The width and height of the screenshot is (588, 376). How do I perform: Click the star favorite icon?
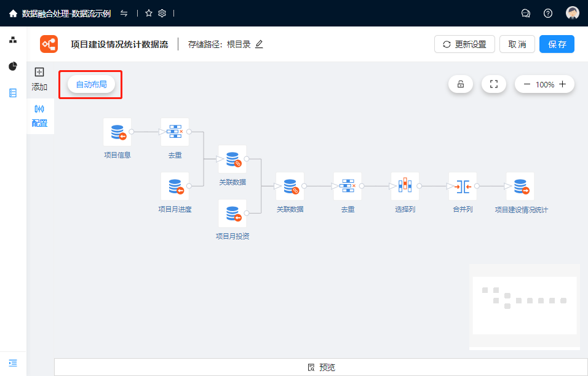click(x=149, y=13)
